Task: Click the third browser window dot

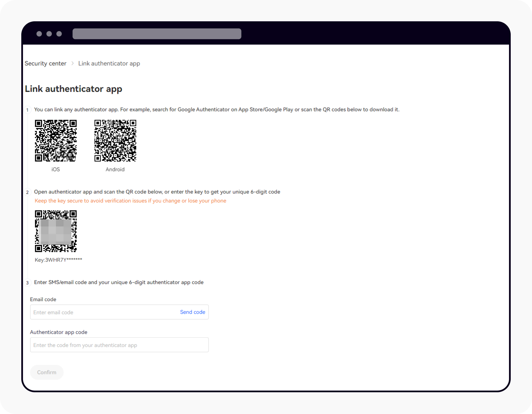Action: point(59,34)
